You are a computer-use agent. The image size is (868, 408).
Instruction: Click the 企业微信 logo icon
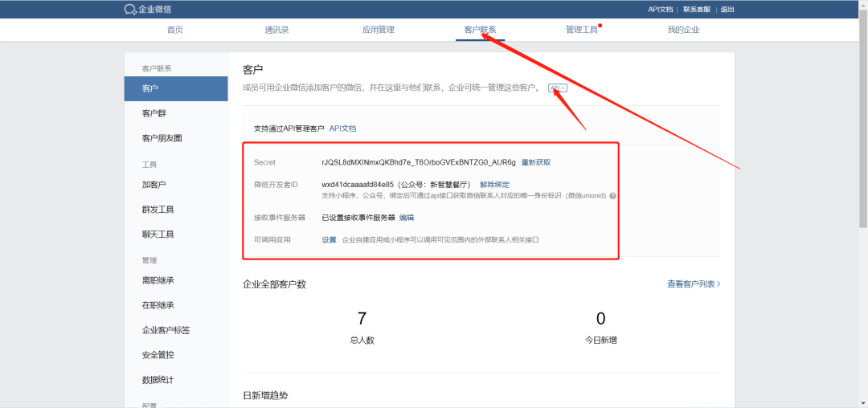(x=130, y=10)
